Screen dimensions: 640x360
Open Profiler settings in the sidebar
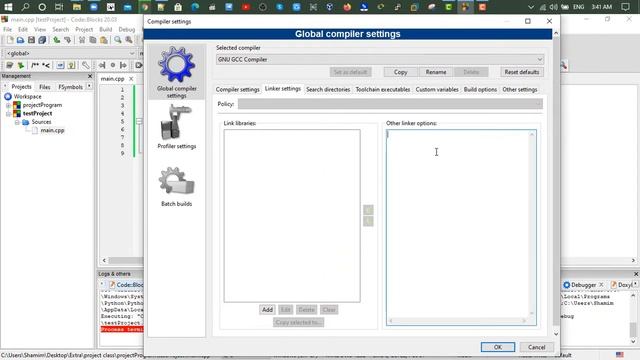click(176, 127)
